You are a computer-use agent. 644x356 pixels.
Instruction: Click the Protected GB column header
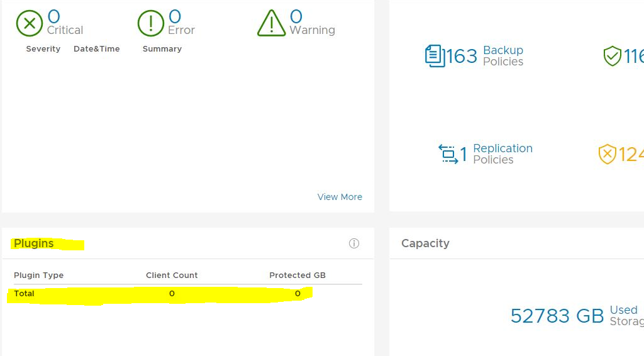(297, 275)
